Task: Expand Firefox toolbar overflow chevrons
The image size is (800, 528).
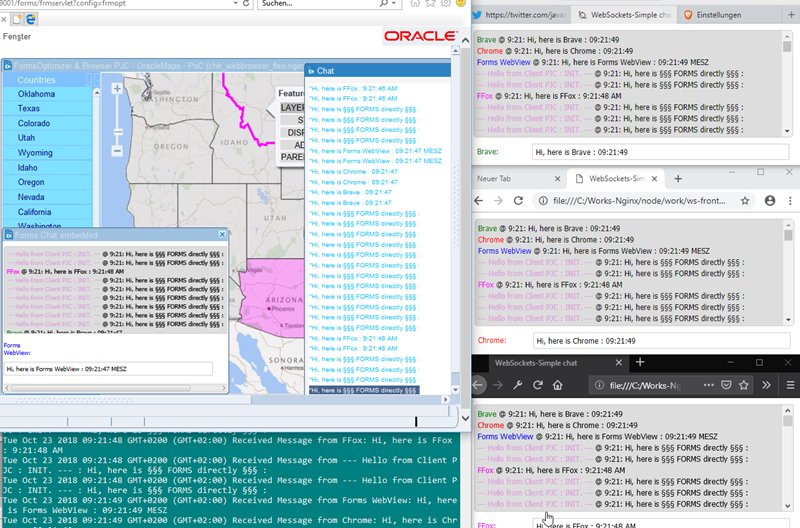Action: pos(766,385)
